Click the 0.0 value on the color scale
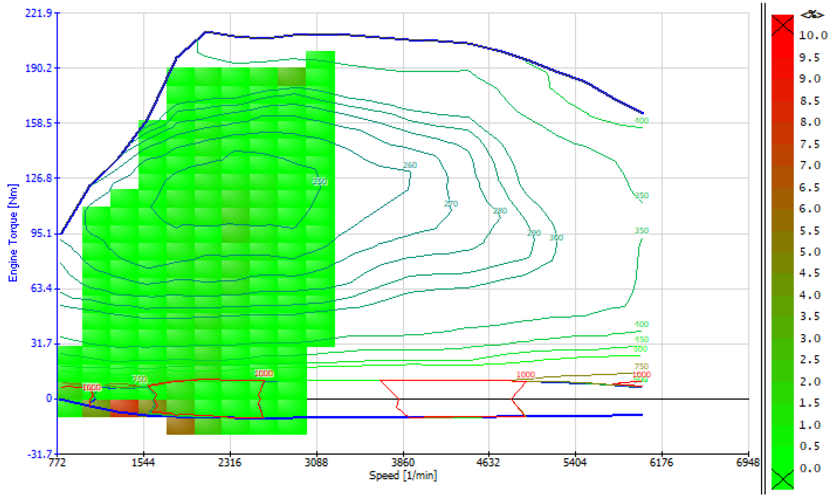This screenshot has height=504, width=836. point(810,468)
